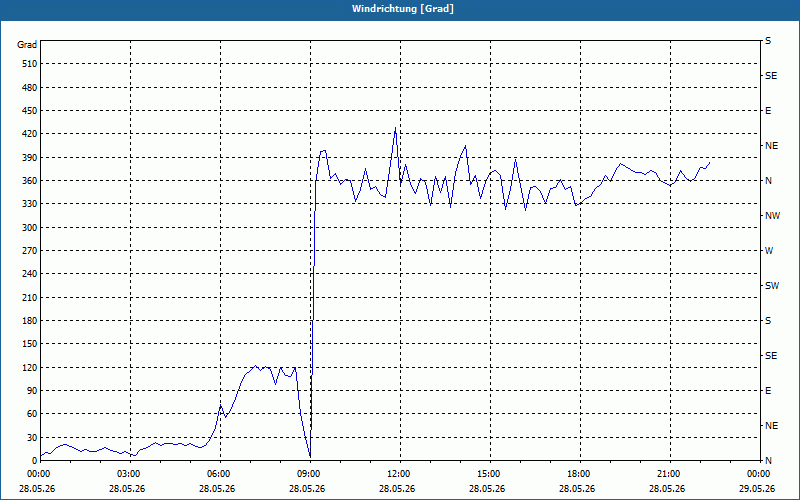
Task: Select the '510' y-axis value
Action: [30, 64]
